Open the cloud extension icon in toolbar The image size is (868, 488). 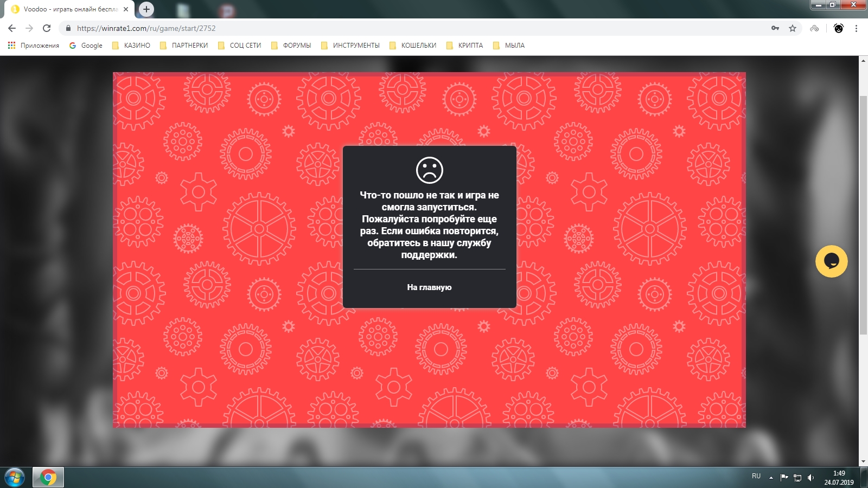click(x=814, y=28)
